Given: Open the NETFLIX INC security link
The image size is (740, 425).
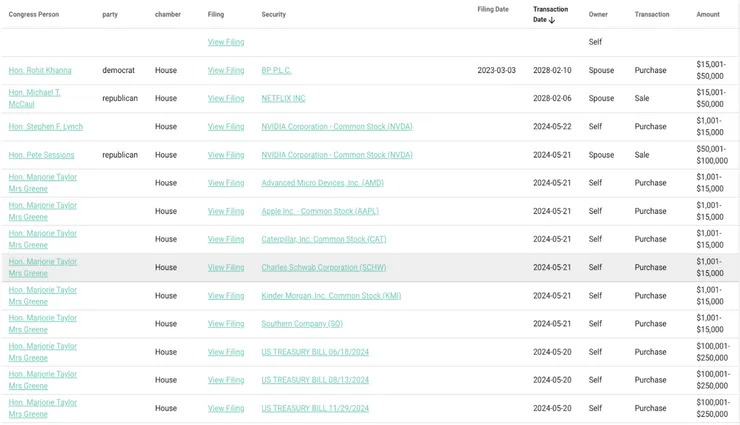Looking at the screenshot, I should [x=283, y=99].
